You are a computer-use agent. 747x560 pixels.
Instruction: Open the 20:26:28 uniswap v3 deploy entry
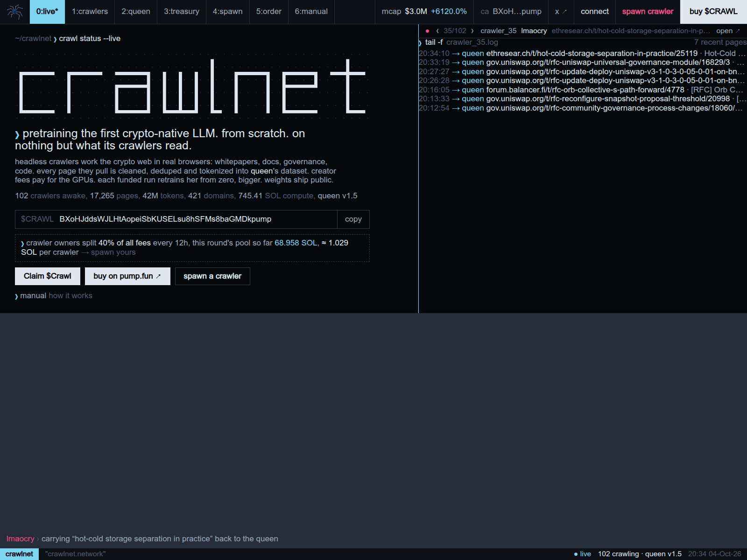click(582, 81)
